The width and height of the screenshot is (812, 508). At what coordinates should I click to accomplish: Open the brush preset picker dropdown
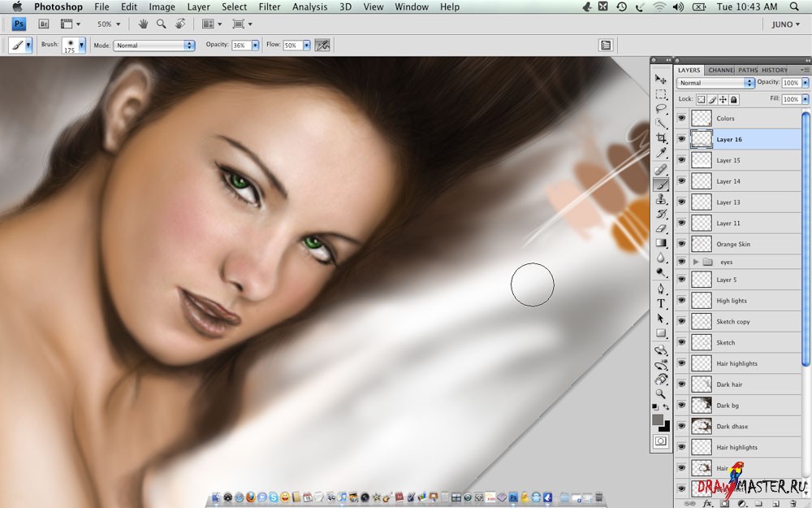tap(82, 46)
